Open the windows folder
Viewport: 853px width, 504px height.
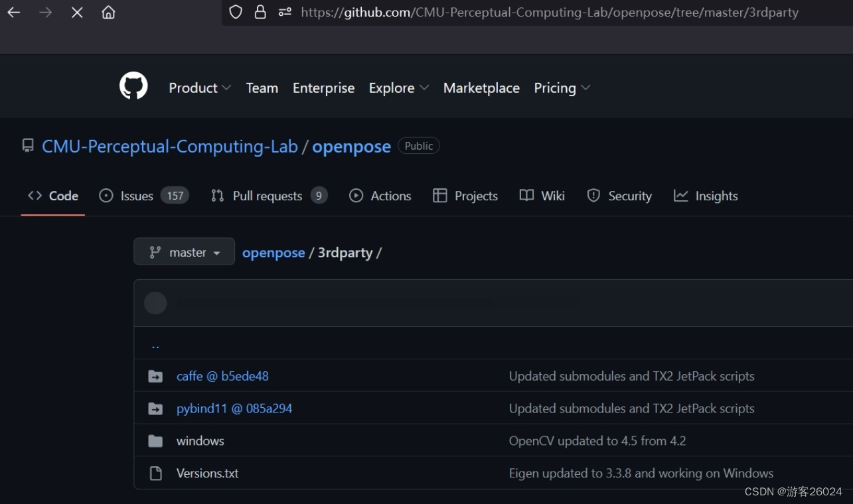pos(200,441)
